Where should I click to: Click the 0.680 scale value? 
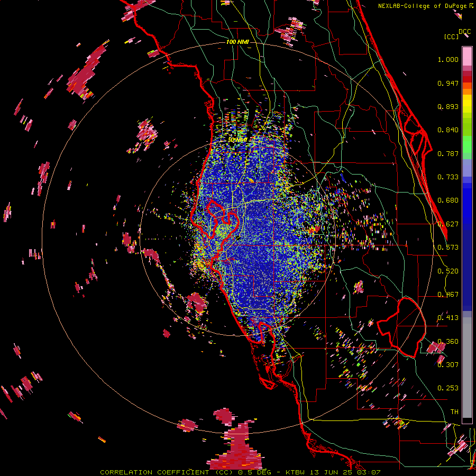[x=448, y=200]
